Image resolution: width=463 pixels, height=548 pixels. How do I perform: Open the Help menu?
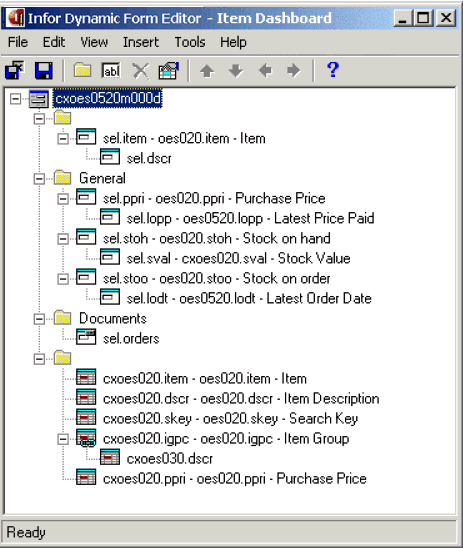233,42
